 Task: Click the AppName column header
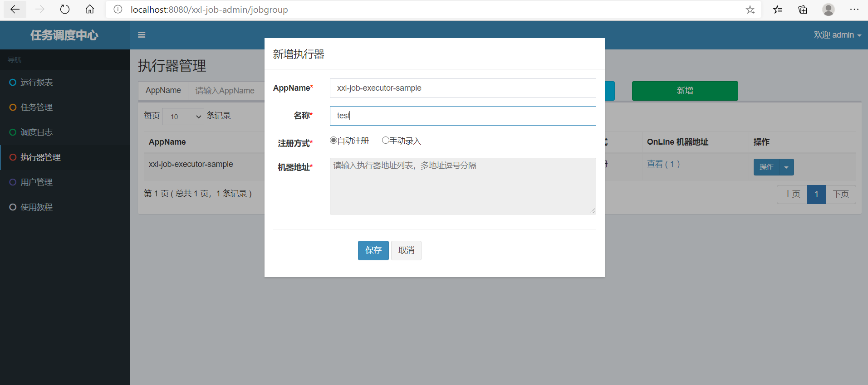coord(167,142)
